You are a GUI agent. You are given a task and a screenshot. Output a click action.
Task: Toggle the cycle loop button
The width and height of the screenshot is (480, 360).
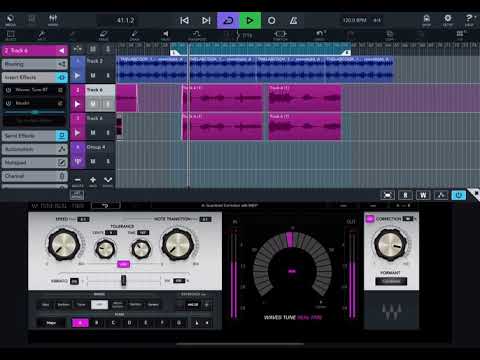pyautogui.click(x=228, y=21)
